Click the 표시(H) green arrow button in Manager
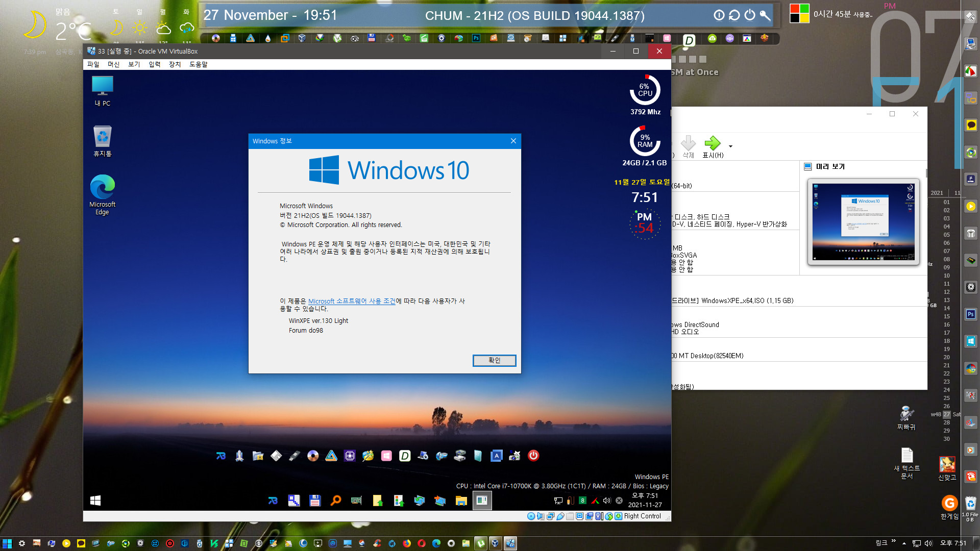Screen dimensions: 980x551 (713, 147)
